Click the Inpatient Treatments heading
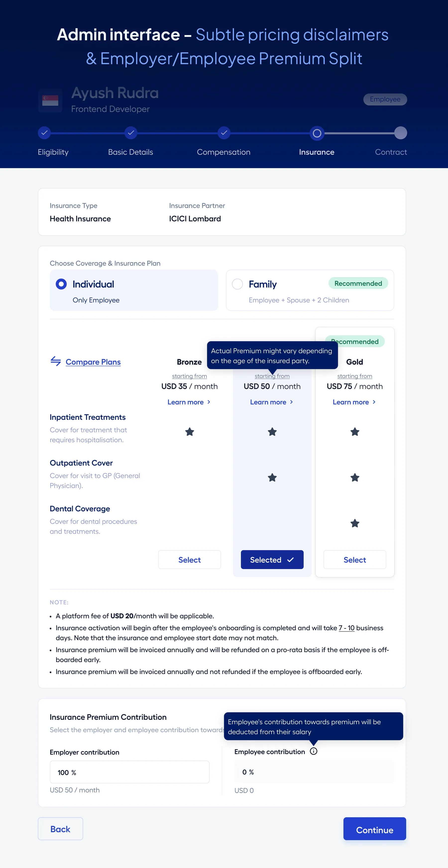 [88, 417]
